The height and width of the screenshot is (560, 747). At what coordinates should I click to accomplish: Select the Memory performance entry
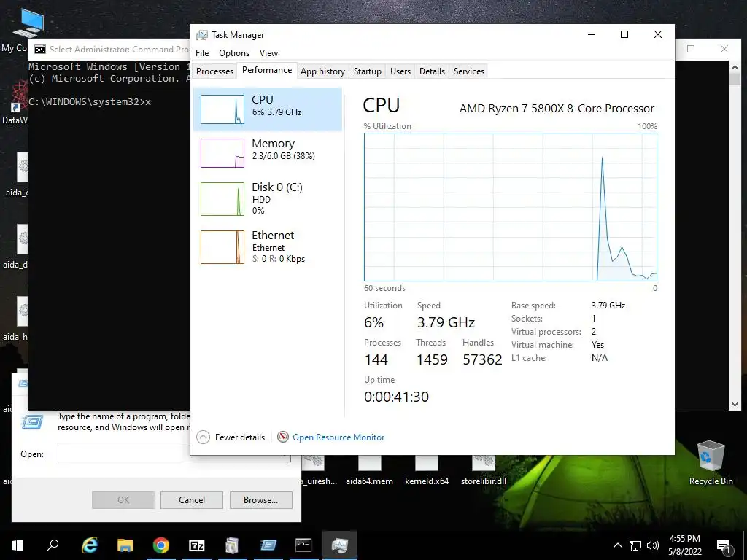[x=268, y=153]
